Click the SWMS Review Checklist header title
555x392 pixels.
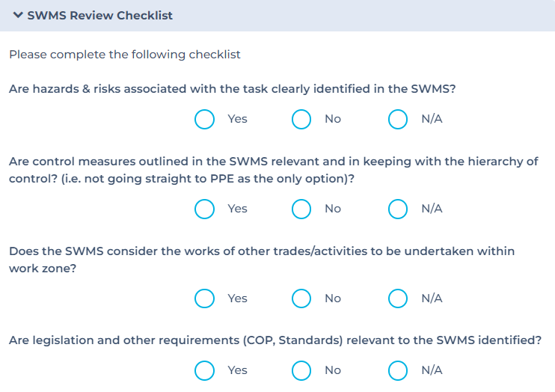[x=99, y=15]
